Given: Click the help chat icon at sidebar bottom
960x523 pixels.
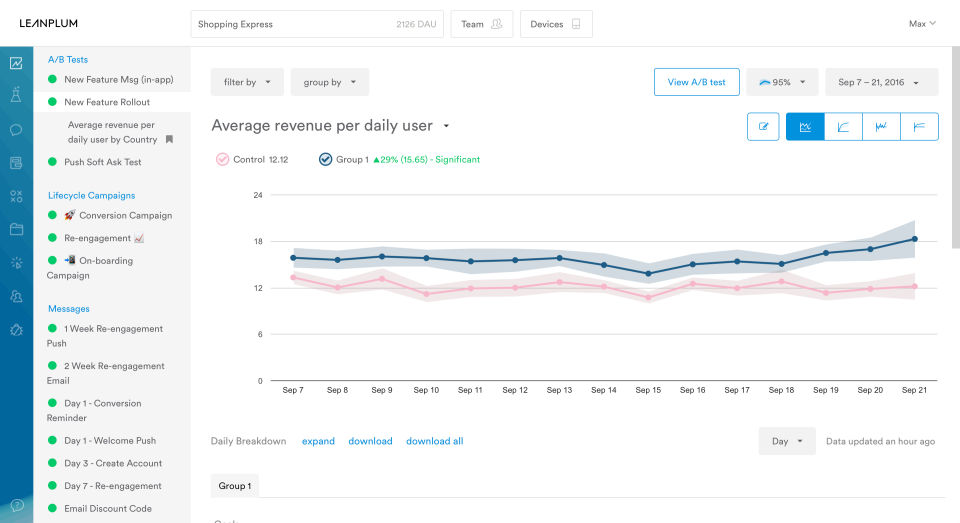Looking at the screenshot, I should pyautogui.click(x=16, y=505).
